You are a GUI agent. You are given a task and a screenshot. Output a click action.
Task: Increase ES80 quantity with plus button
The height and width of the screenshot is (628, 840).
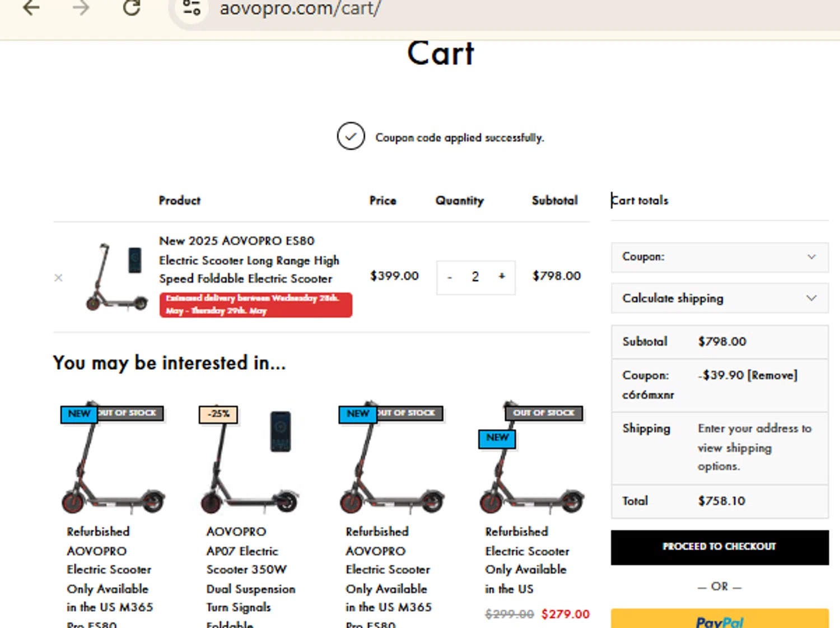502,276
